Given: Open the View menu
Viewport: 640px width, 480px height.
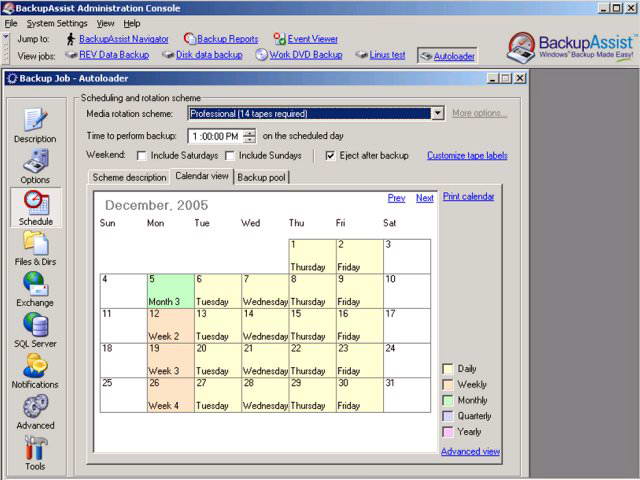Looking at the screenshot, I should point(105,24).
